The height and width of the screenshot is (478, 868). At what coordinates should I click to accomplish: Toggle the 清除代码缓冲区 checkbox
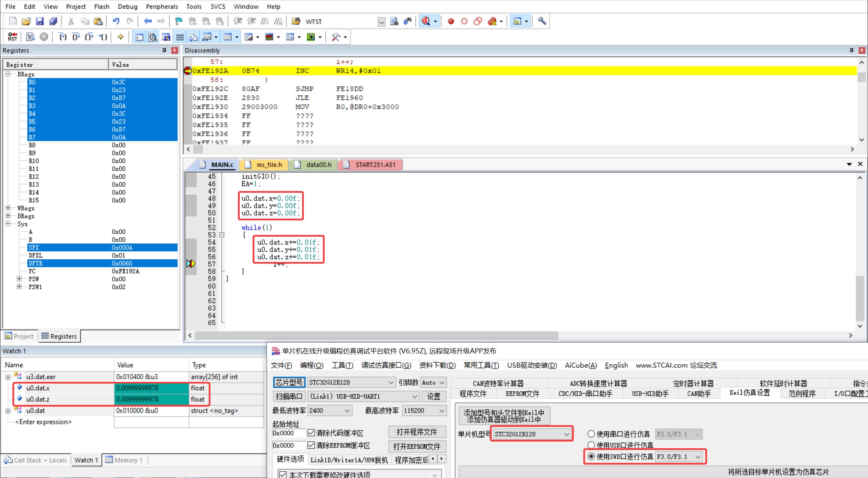click(311, 433)
